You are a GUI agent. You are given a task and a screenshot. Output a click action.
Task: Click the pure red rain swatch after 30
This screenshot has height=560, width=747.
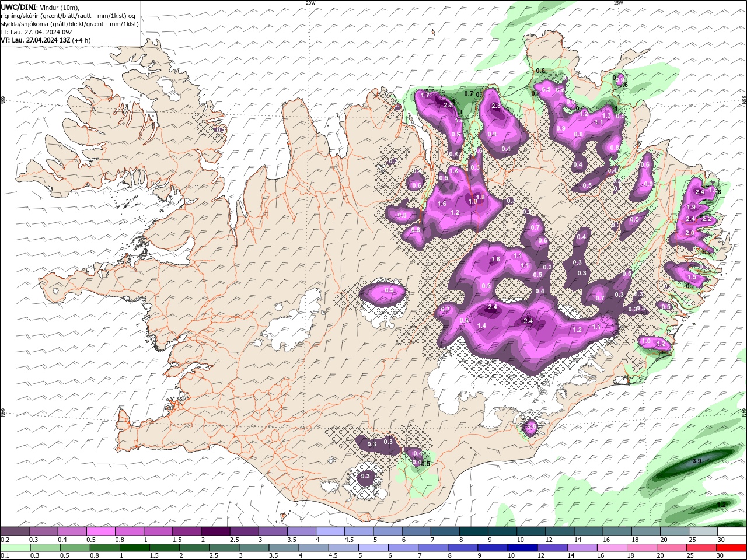pyautogui.click(x=731, y=548)
